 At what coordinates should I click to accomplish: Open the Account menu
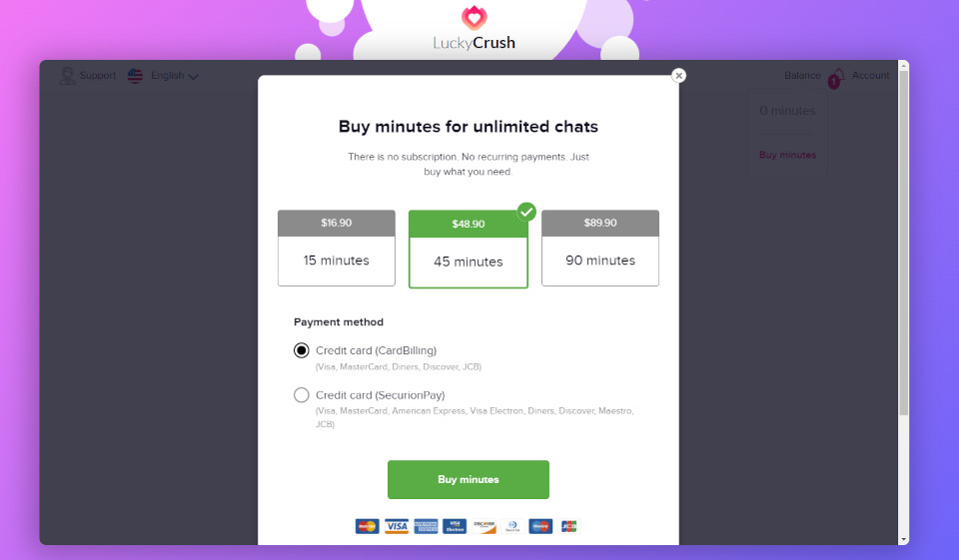pos(870,76)
